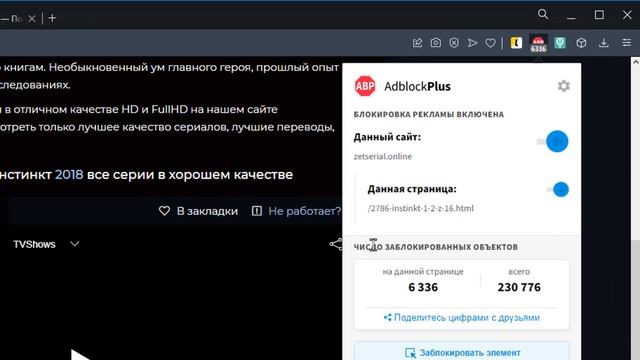Viewport: 640px width, 360px height.
Task: Click the page scrollbar up arrow
Action: pyautogui.click(x=636, y=62)
